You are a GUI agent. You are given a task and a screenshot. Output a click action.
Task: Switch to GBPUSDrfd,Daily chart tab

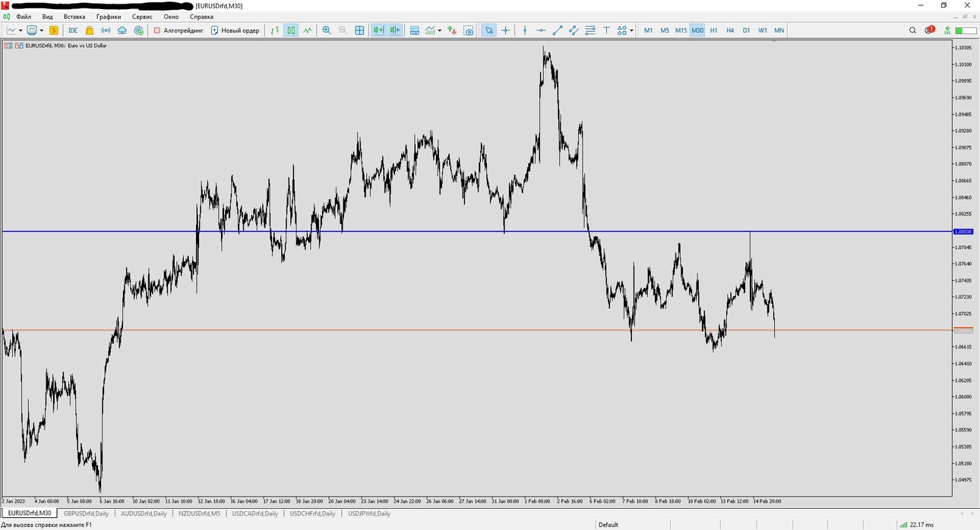86,513
